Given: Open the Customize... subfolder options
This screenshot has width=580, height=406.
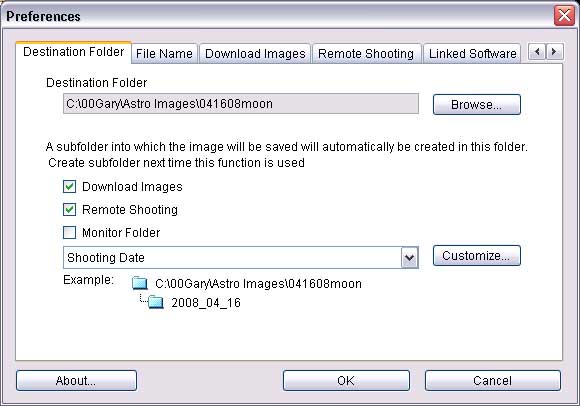Looking at the screenshot, I should click(x=477, y=256).
